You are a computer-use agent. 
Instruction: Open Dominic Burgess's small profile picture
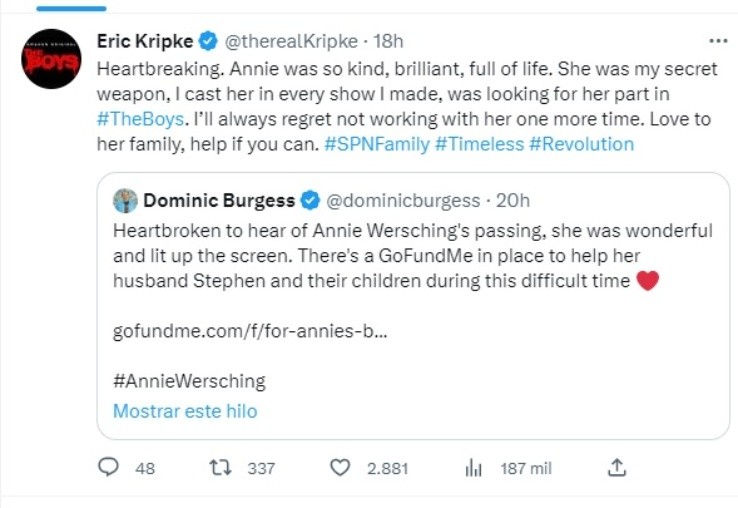125,200
